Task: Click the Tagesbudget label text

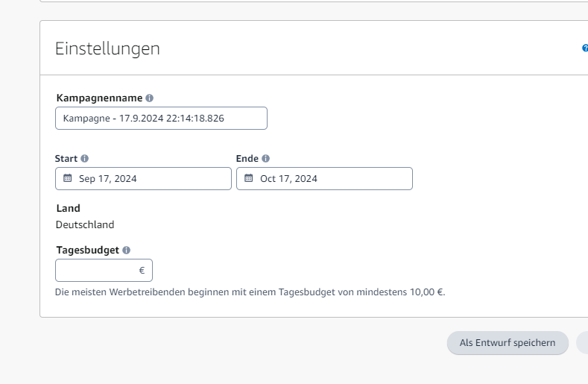Action: (87, 251)
